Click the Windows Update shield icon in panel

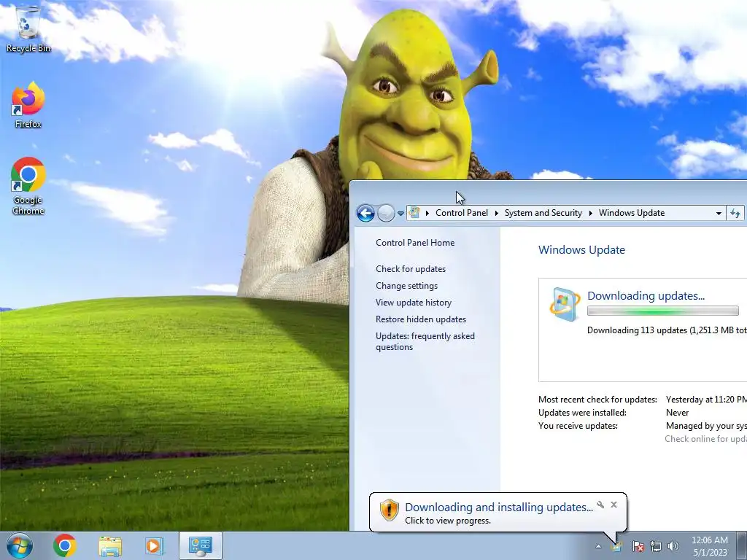pos(565,304)
